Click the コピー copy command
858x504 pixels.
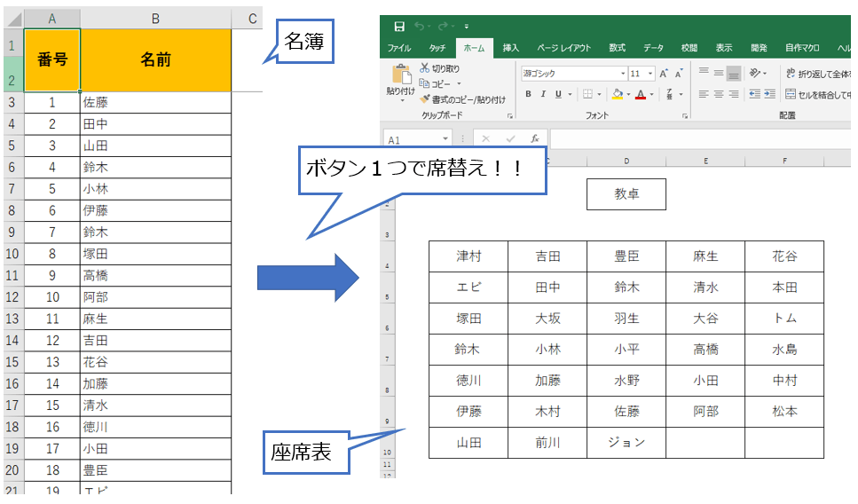[x=435, y=83]
